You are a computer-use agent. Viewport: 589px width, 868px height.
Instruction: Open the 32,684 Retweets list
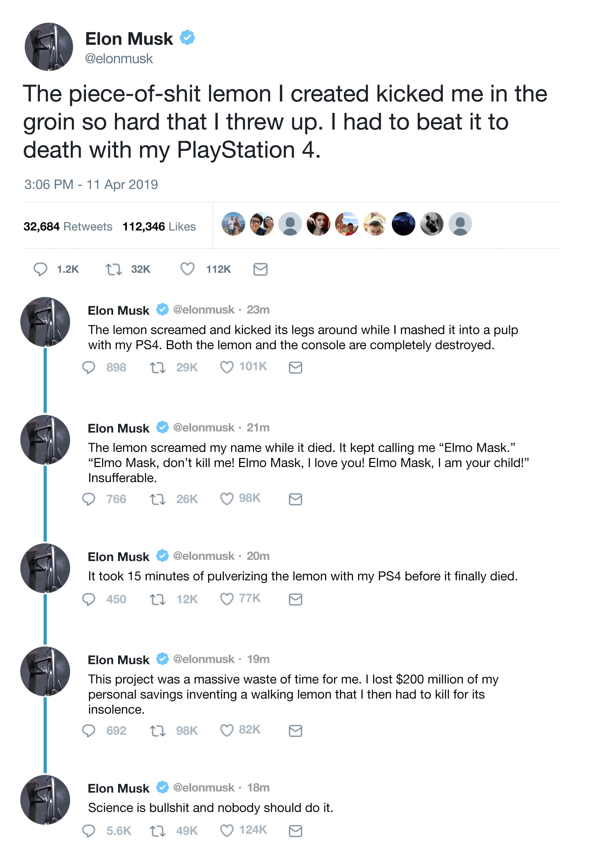point(67,226)
